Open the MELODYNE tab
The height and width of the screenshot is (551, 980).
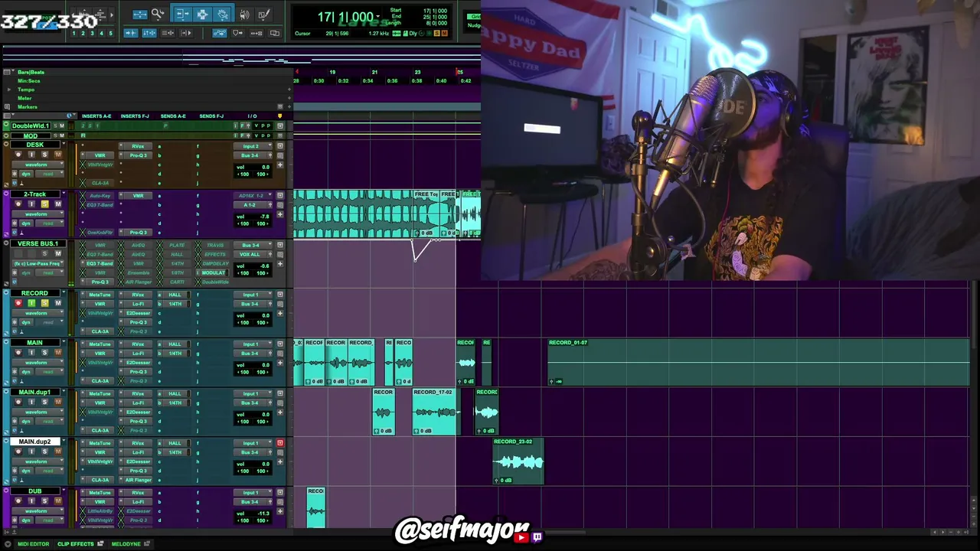point(126,544)
